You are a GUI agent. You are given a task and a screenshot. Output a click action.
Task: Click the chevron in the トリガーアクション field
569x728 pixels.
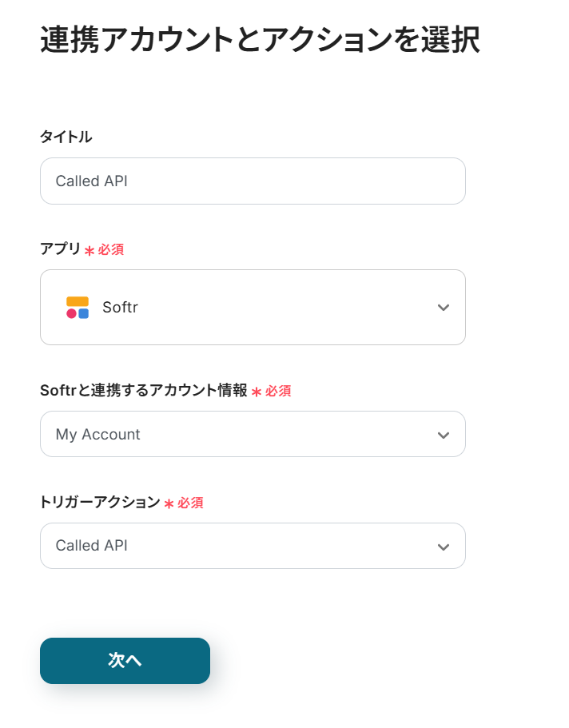click(444, 547)
